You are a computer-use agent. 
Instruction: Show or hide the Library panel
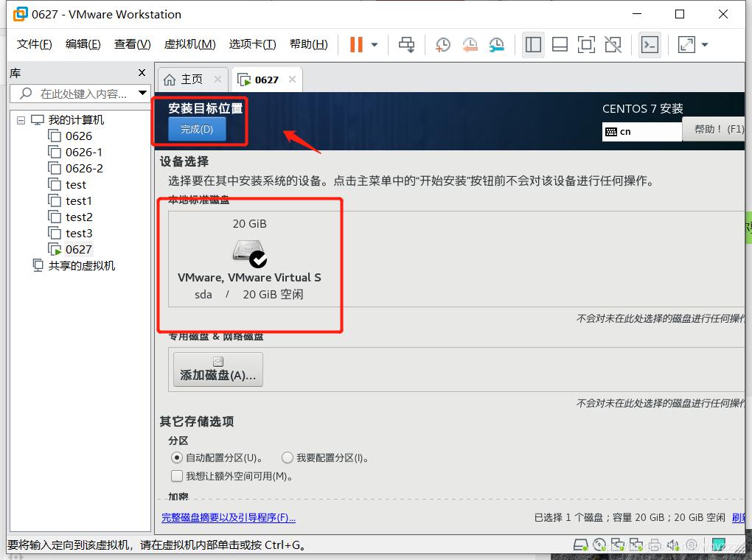click(532, 45)
